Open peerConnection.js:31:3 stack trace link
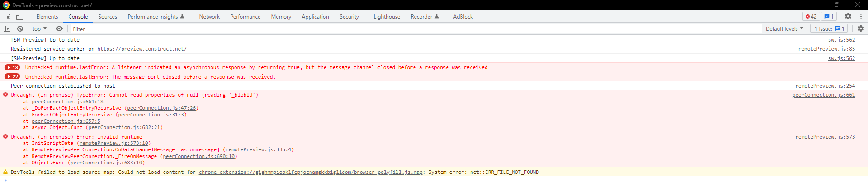Image resolution: width=868 pixels, height=195 pixels. tap(151, 115)
